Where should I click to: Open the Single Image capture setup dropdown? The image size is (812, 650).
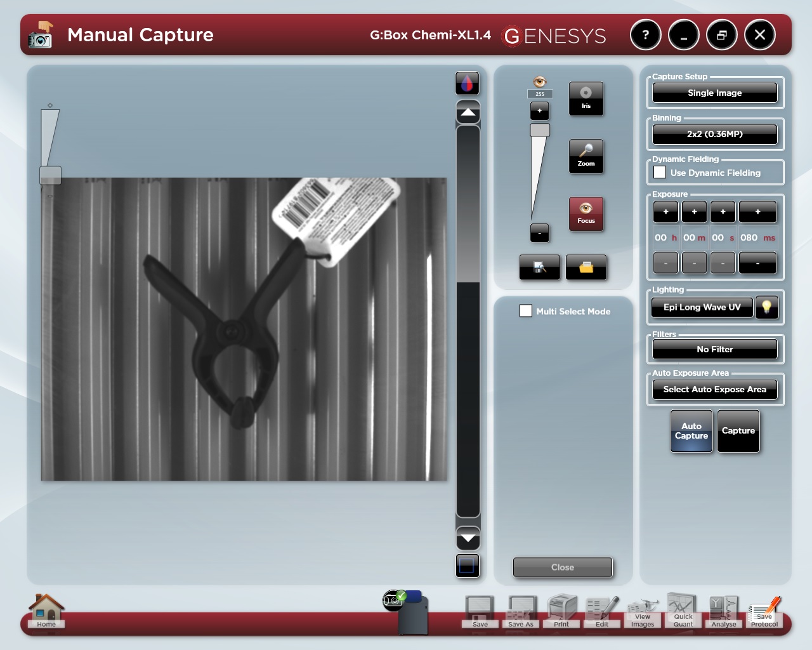click(x=715, y=93)
